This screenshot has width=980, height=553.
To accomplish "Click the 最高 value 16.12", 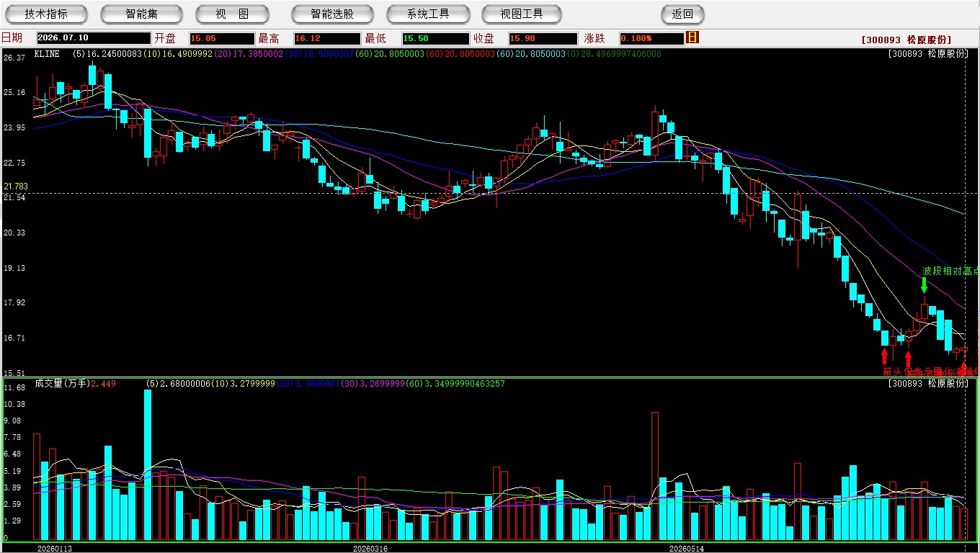I will [326, 38].
